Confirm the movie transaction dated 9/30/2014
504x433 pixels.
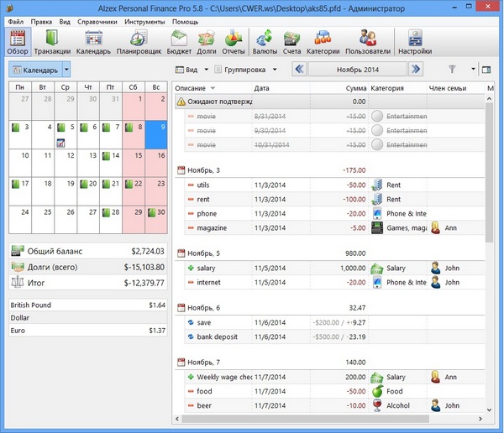(x=377, y=131)
